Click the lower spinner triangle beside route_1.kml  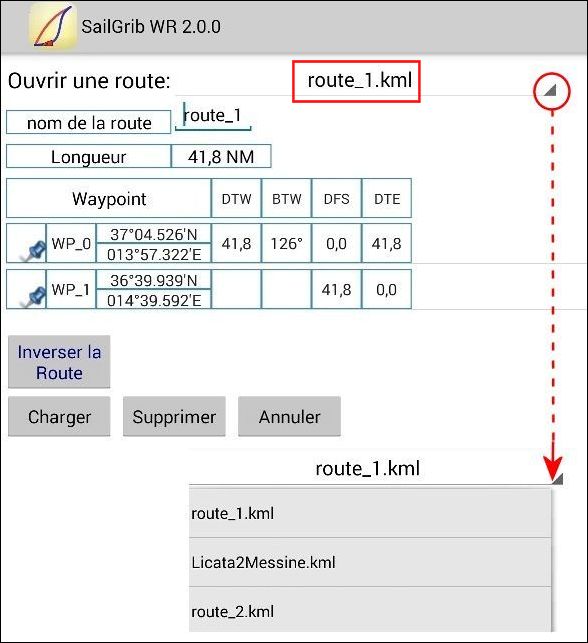click(x=557, y=478)
